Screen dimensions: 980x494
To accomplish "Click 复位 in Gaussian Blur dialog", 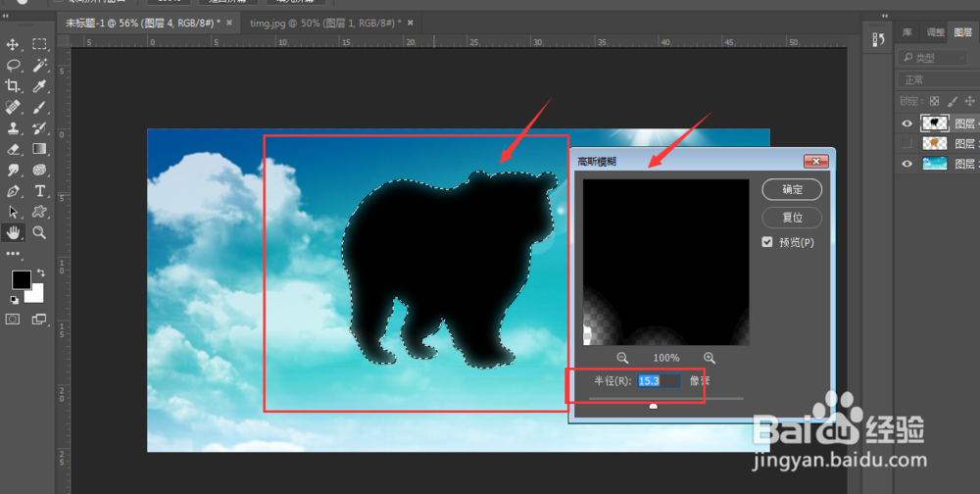I will click(792, 218).
